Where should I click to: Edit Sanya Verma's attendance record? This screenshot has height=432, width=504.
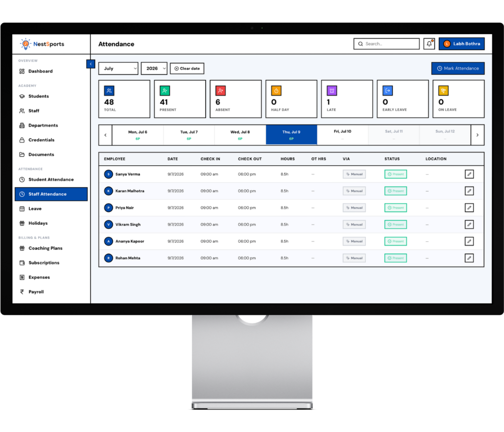(469, 174)
